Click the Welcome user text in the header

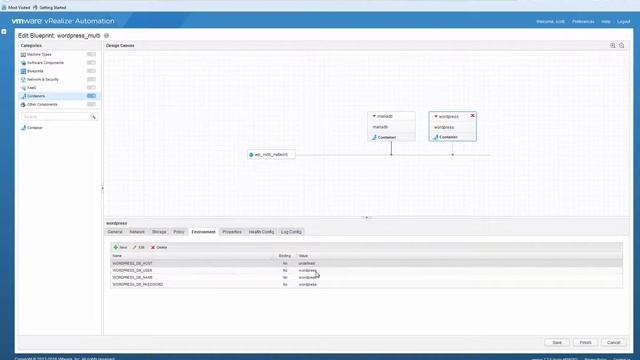coord(550,21)
